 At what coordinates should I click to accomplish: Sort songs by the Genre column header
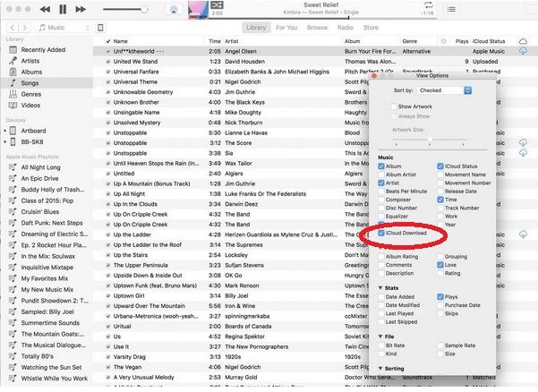coord(410,41)
